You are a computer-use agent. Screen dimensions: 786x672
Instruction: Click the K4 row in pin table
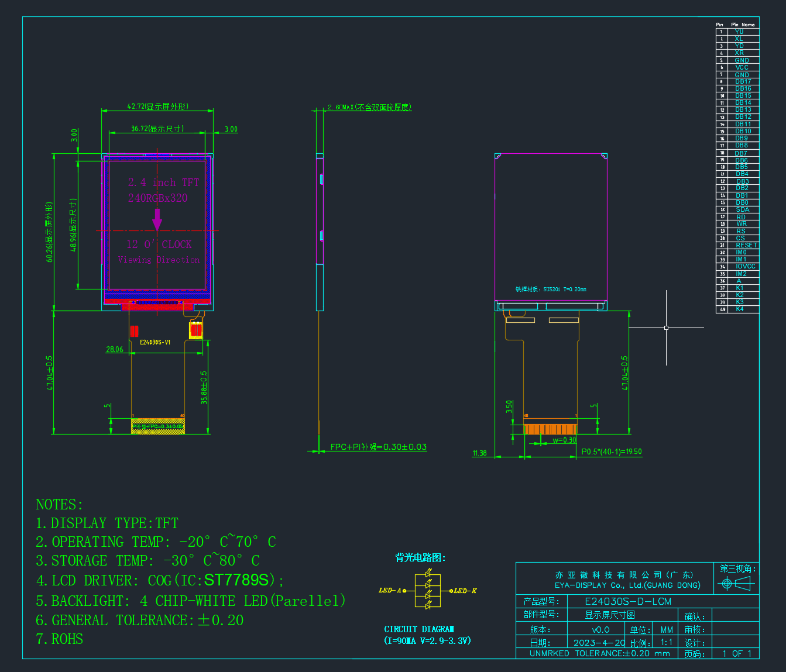point(737,309)
